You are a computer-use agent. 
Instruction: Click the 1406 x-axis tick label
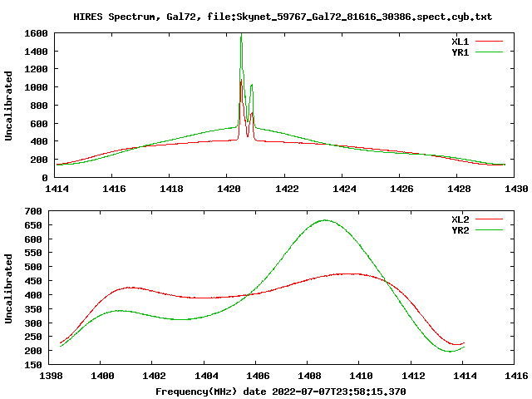tap(258, 376)
